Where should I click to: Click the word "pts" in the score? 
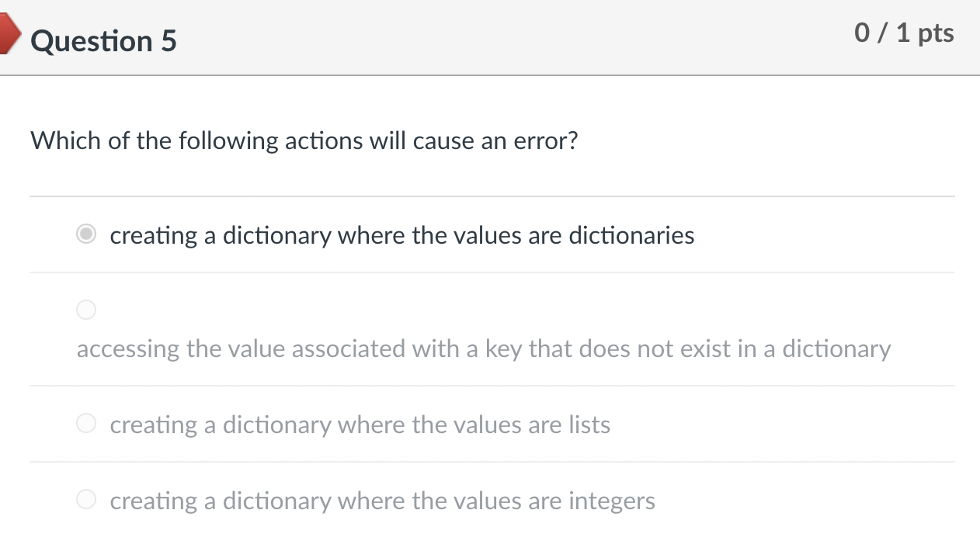[936, 35]
